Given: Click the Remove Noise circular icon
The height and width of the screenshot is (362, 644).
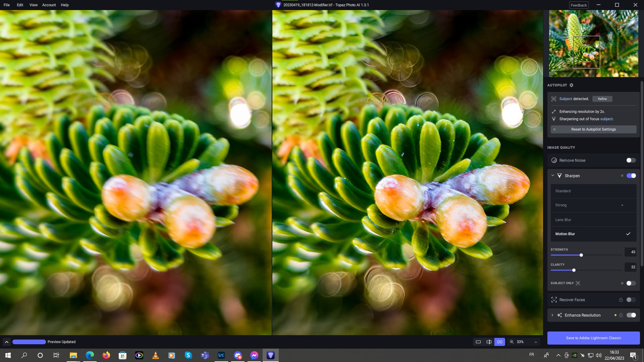Looking at the screenshot, I should (554, 160).
